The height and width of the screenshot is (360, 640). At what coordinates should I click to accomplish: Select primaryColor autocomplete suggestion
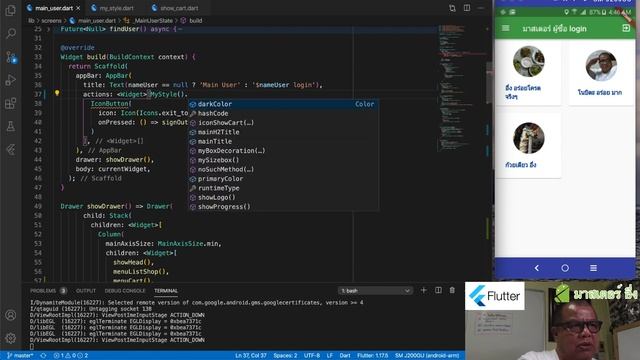pyautogui.click(x=283, y=179)
